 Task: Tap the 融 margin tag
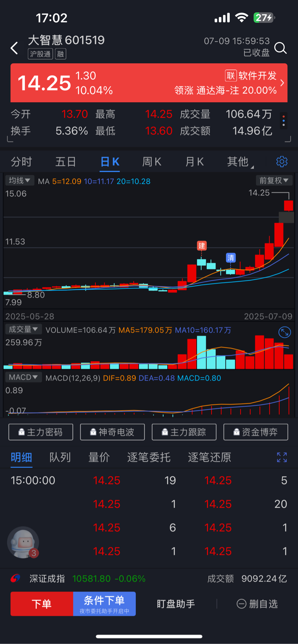61,54
